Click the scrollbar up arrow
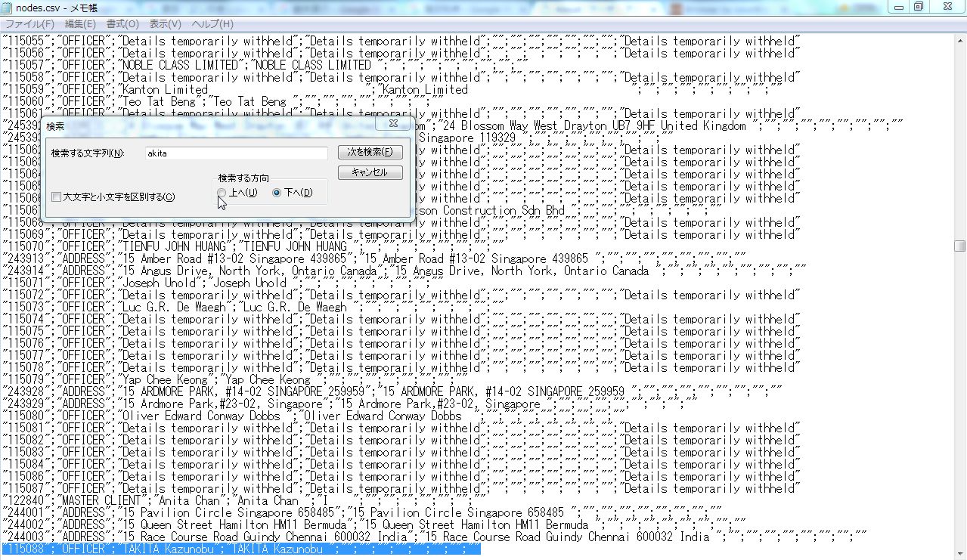The width and height of the screenshot is (967, 560). (959, 39)
